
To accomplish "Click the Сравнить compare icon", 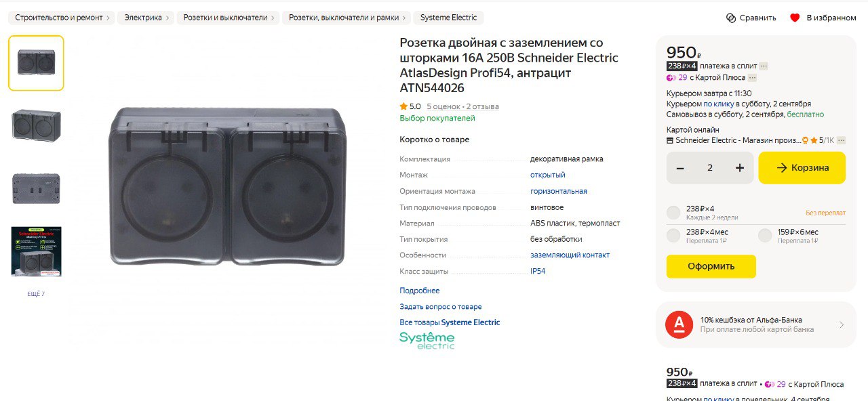I will [x=730, y=18].
